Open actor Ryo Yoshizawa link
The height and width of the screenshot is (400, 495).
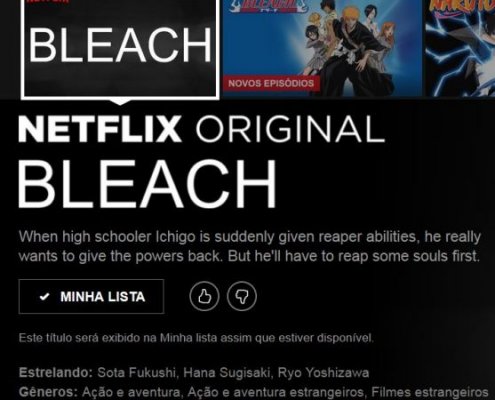point(323,372)
